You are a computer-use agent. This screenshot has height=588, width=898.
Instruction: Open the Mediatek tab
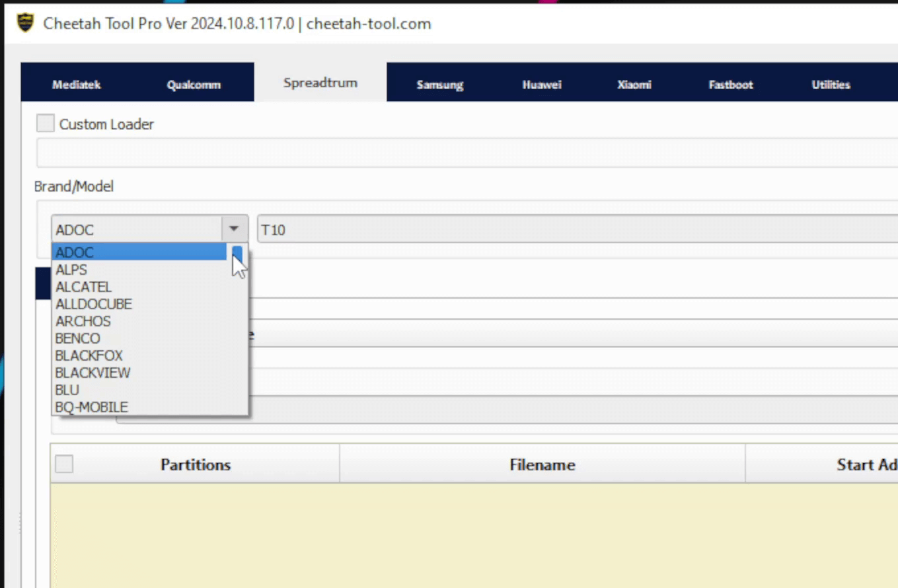pos(77,85)
